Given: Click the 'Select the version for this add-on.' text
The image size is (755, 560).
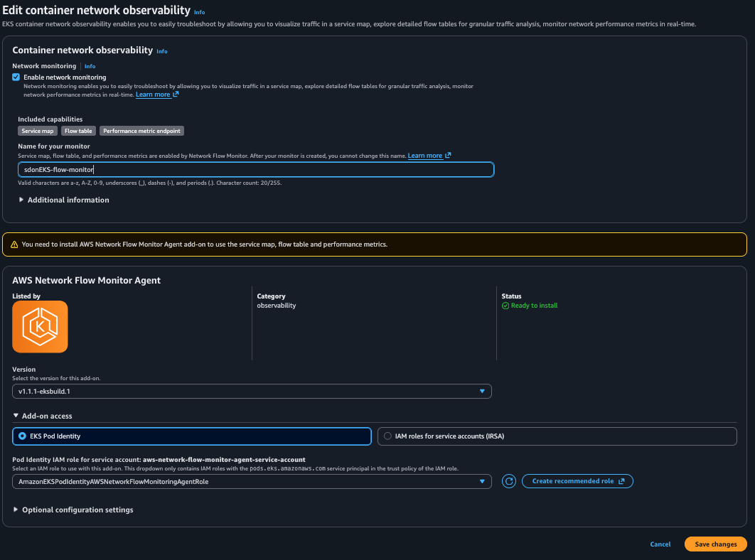Looking at the screenshot, I should [x=56, y=379].
